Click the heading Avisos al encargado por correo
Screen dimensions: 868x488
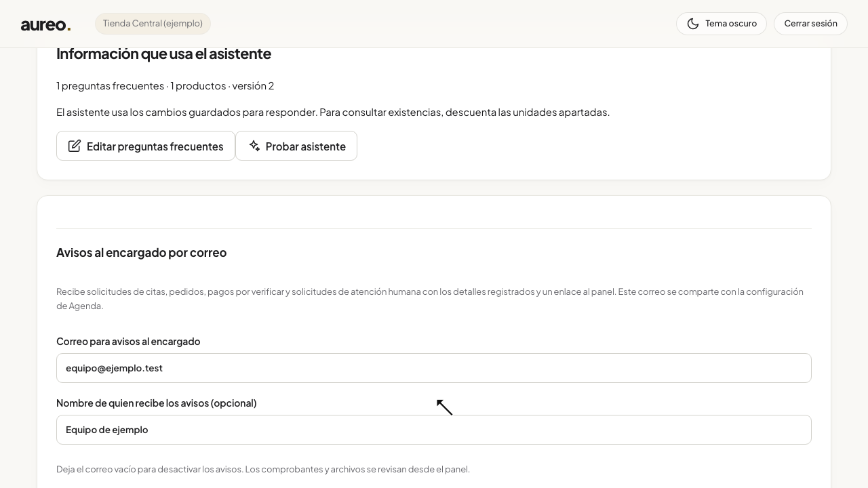(x=141, y=253)
